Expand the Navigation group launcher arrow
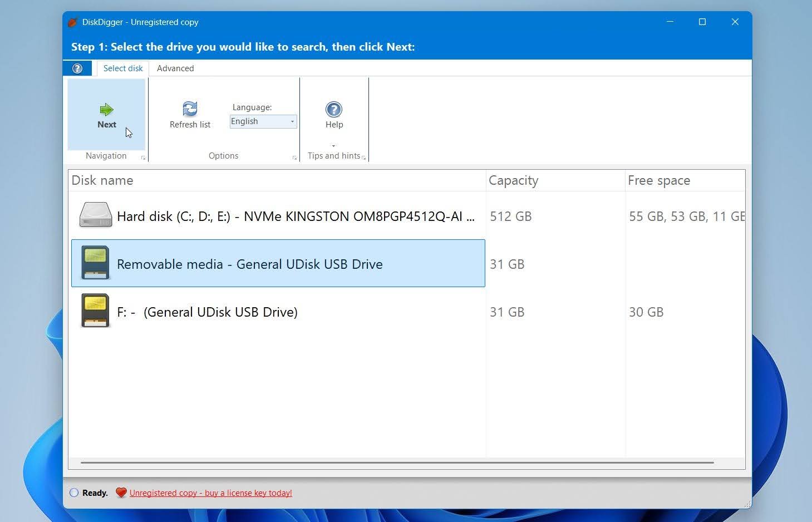Image resolution: width=812 pixels, height=522 pixels. 143,158
